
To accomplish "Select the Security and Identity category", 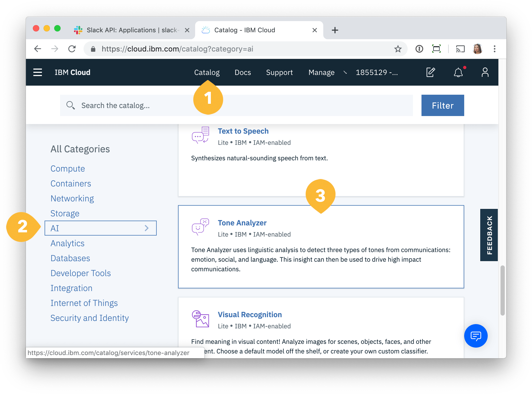I will point(89,318).
